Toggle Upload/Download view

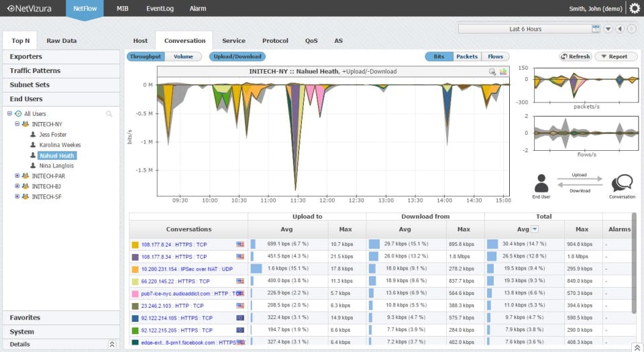coord(237,56)
